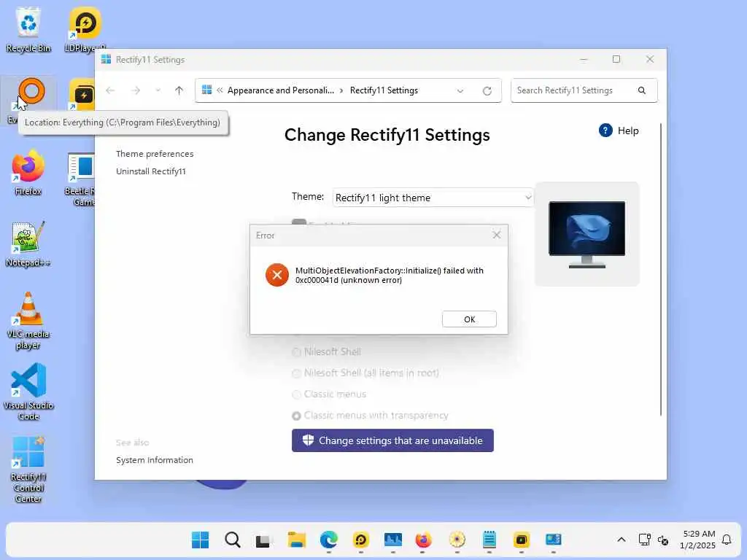
Task: Select the Nilesoft Shell radio button
Action: 296,352
